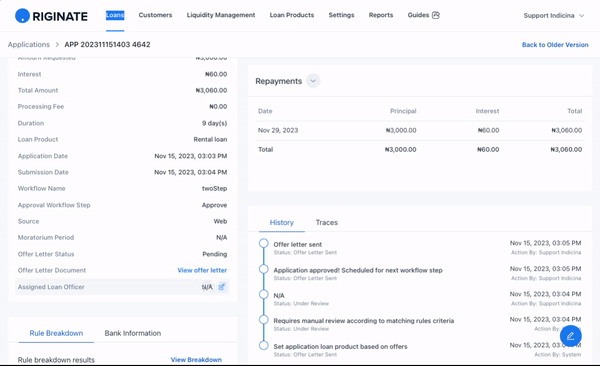Viewport: 600px width, 366px height.
Task: Click Rule breakdown results label
Action: pyautogui.click(x=56, y=360)
